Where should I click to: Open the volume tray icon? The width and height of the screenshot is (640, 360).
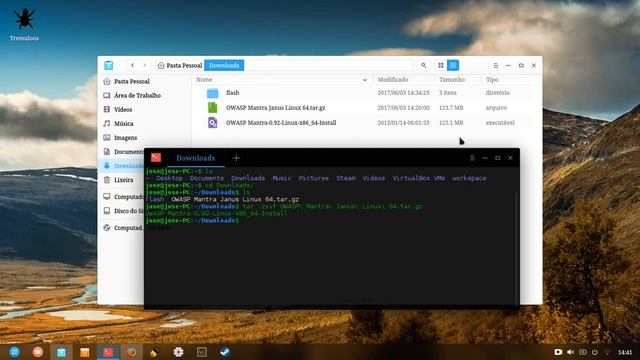click(571, 352)
